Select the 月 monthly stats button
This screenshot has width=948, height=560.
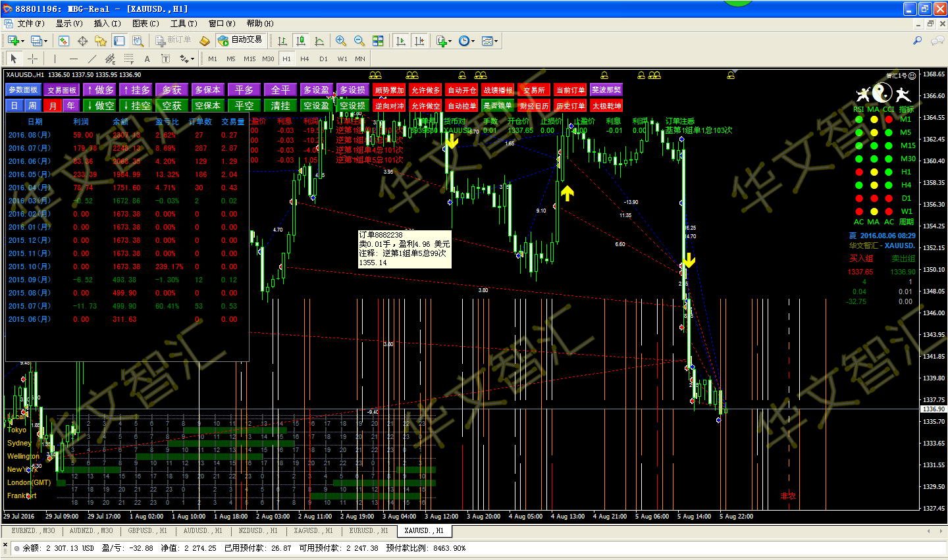click(x=53, y=105)
